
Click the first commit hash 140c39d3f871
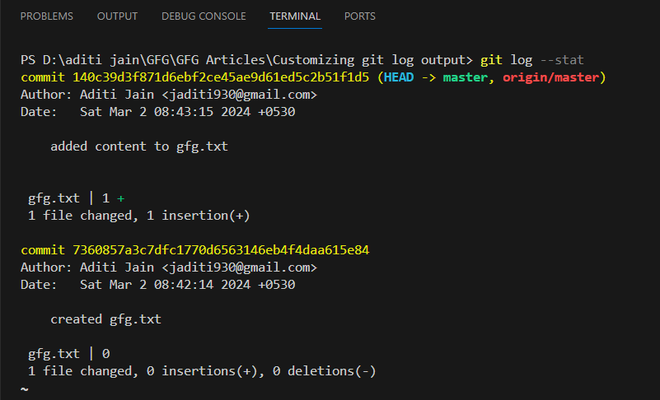click(221, 77)
